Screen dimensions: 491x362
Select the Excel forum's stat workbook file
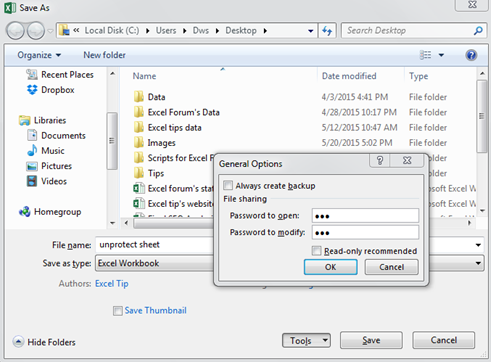[x=173, y=189]
